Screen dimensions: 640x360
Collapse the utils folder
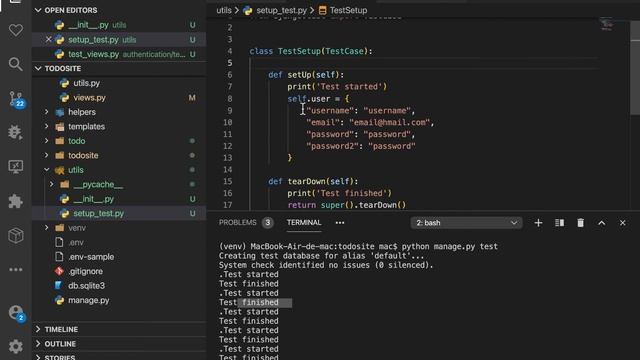click(x=75, y=170)
